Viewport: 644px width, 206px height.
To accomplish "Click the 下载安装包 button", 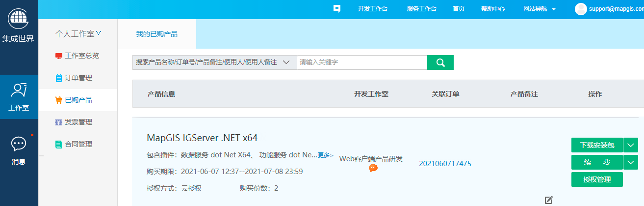I will 597,145.
